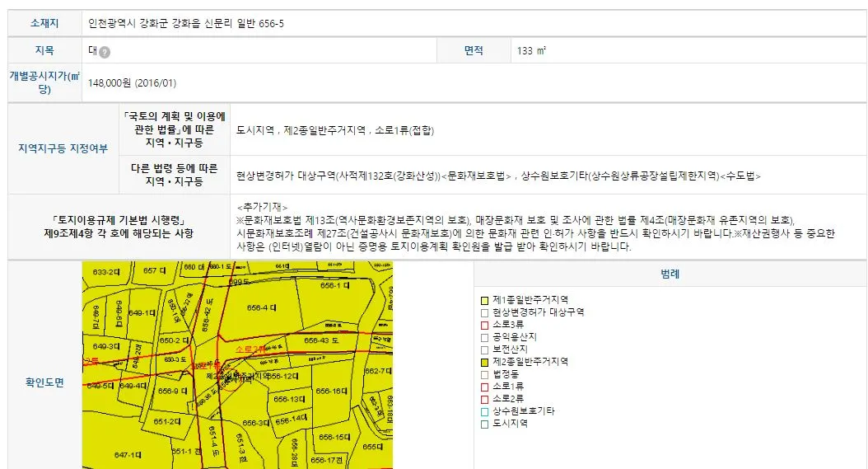This screenshot has height=469, width=868.
Task: Click the 범례 legend header
Action: [x=670, y=274]
